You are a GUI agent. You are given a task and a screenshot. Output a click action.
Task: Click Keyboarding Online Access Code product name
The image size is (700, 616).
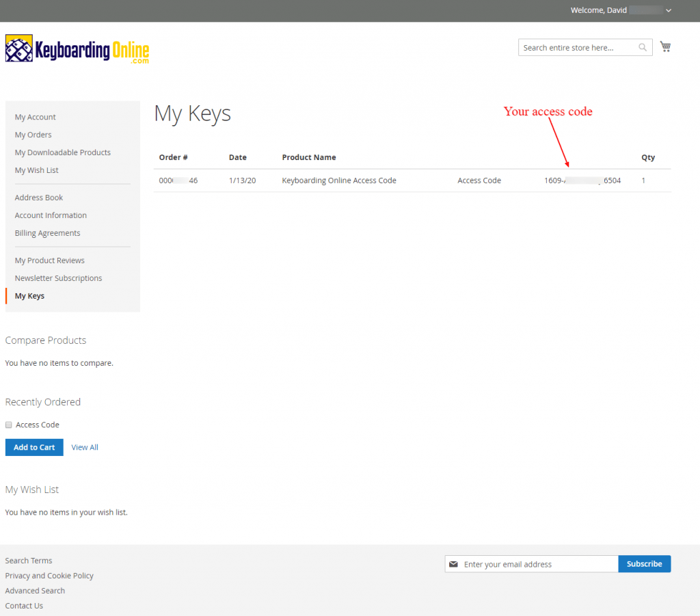[x=339, y=180]
